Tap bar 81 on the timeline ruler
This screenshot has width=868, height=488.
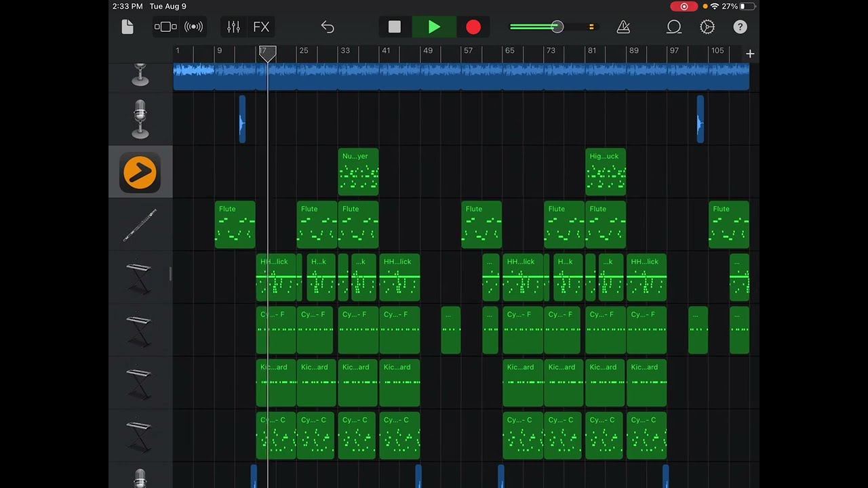592,51
